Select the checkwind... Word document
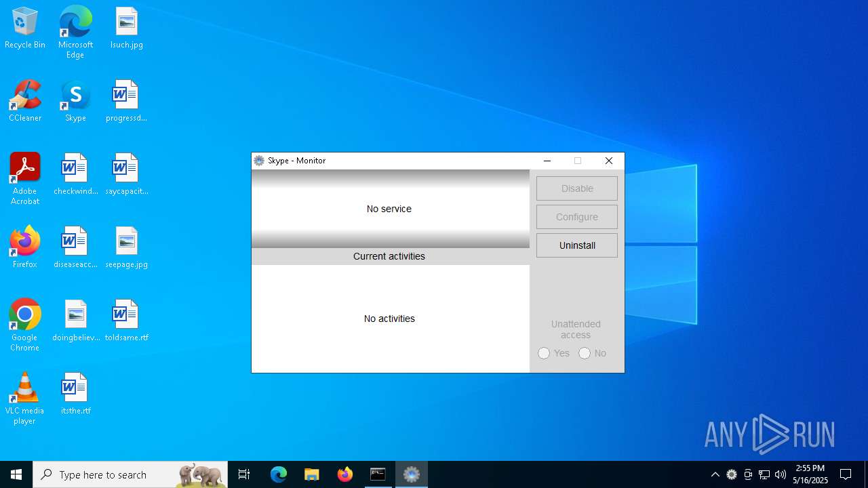 point(75,175)
